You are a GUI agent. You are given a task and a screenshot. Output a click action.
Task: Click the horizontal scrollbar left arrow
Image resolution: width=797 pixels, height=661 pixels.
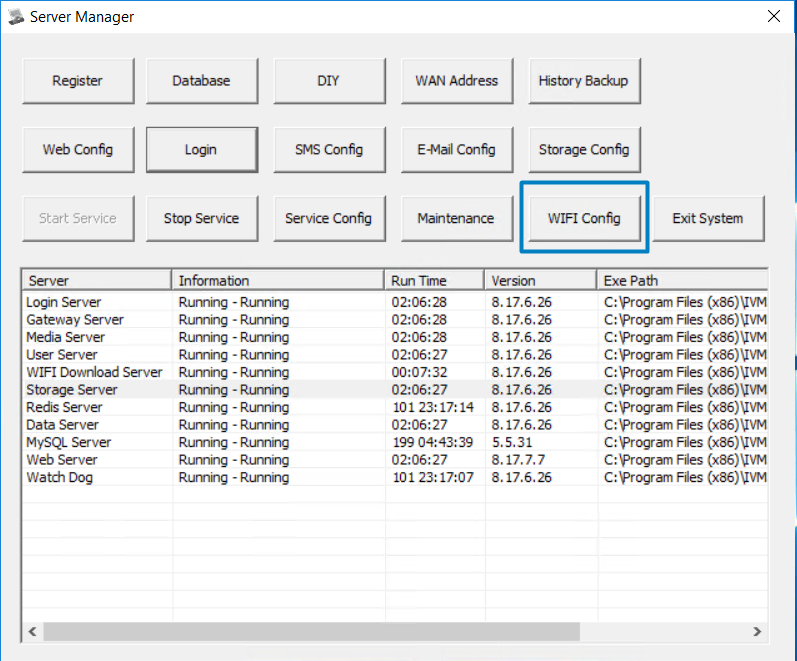32,632
